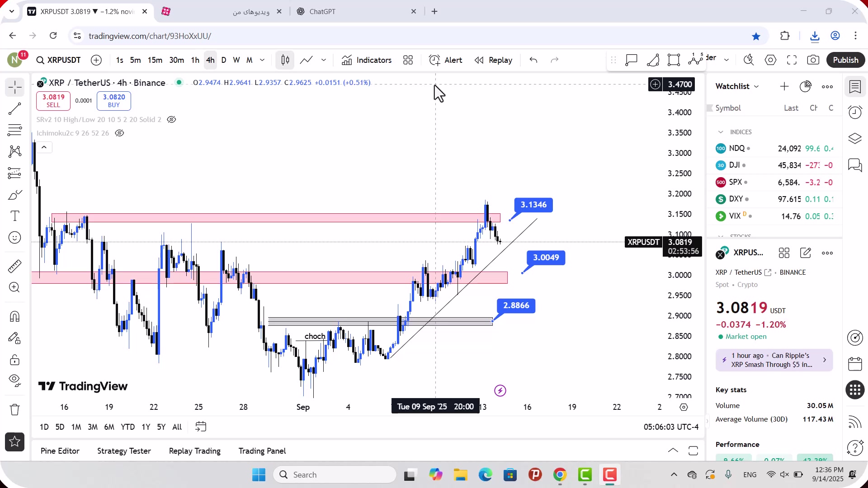Toggle visibility of SRv2 indicator
868x488 pixels.
click(x=171, y=120)
